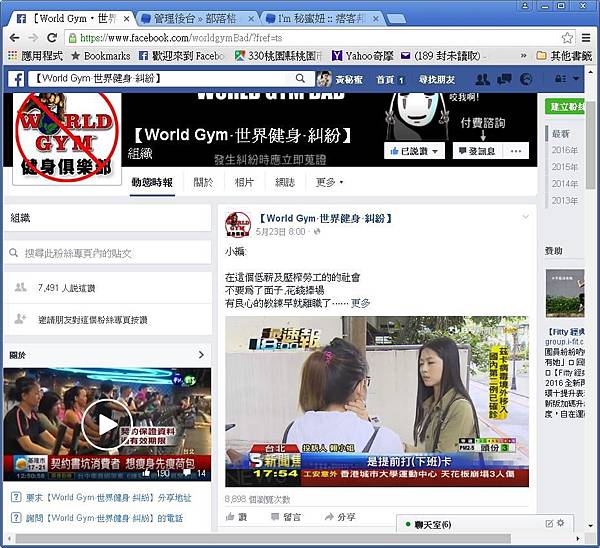Like the post with 讚

[236, 517]
